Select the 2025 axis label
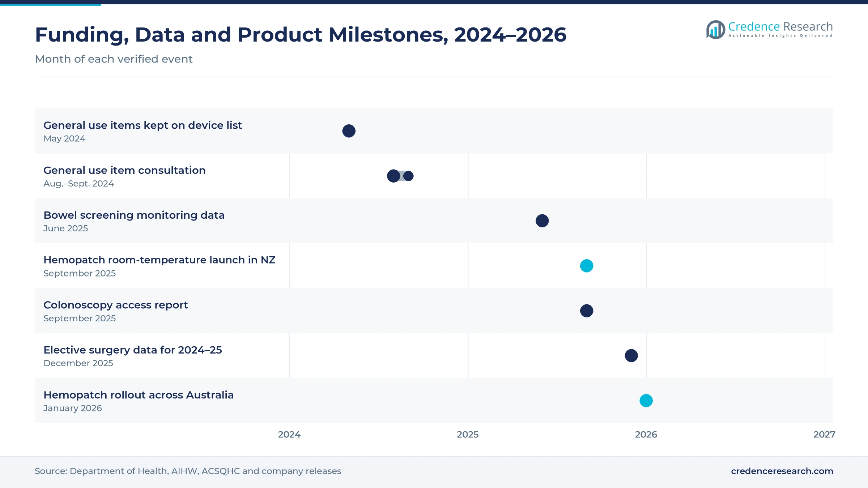The height and width of the screenshot is (488, 868). pos(468,435)
